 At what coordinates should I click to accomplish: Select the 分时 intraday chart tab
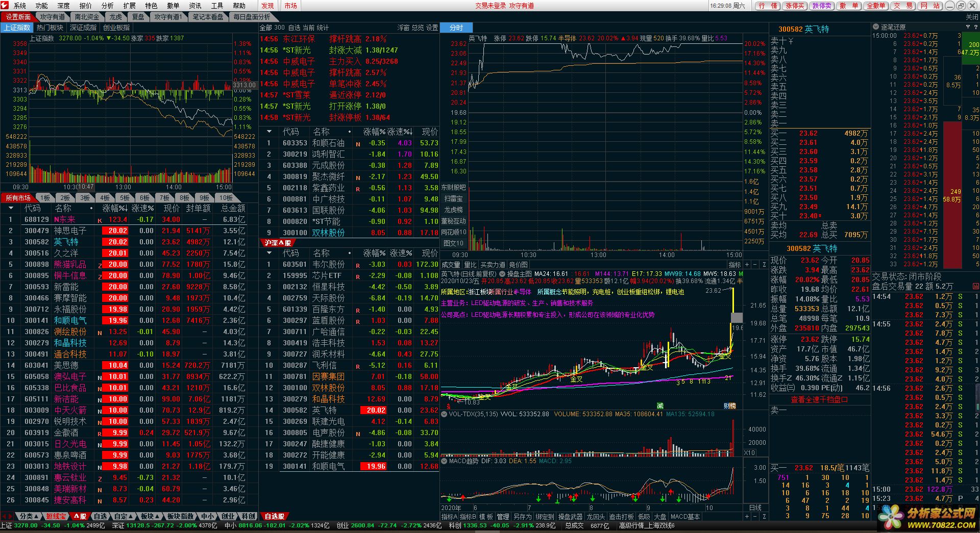[456, 28]
